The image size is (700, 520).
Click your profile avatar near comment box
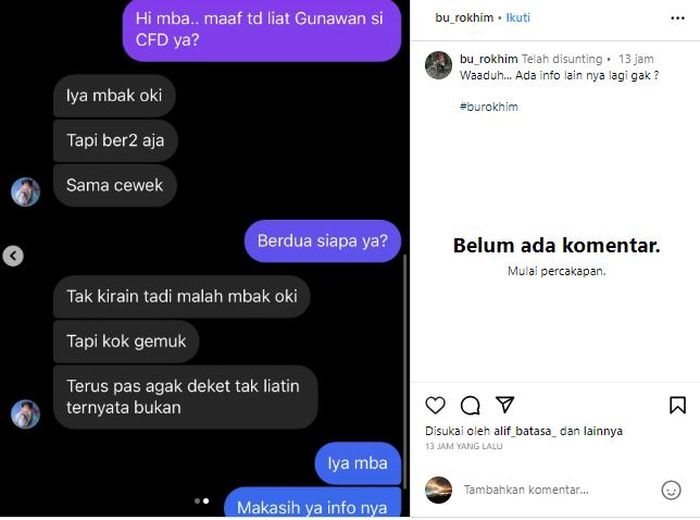pyautogui.click(x=438, y=490)
